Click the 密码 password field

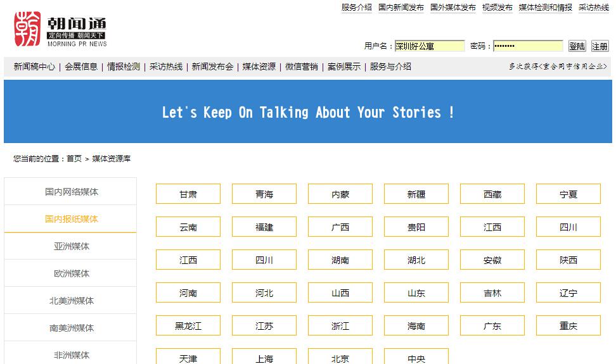coord(527,46)
